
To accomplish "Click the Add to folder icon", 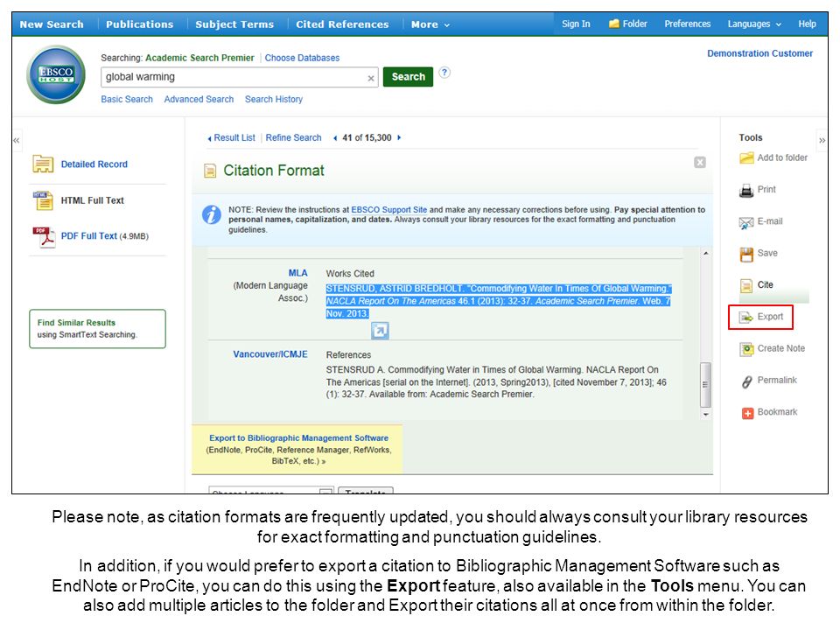I will click(x=746, y=158).
